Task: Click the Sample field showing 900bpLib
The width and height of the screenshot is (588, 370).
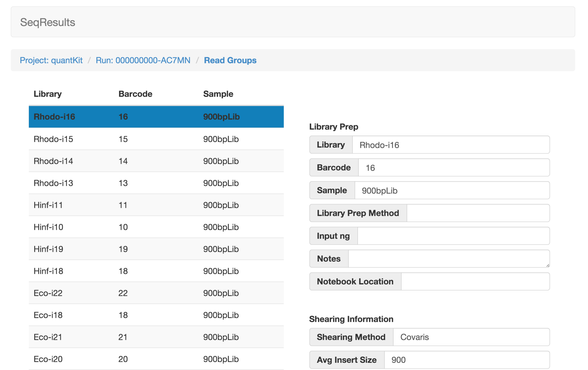Action: coord(452,190)
